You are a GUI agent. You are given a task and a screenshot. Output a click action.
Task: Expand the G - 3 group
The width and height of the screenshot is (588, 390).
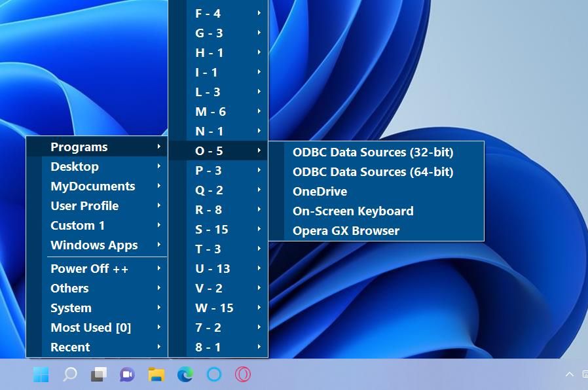click(x=218, y=33)
